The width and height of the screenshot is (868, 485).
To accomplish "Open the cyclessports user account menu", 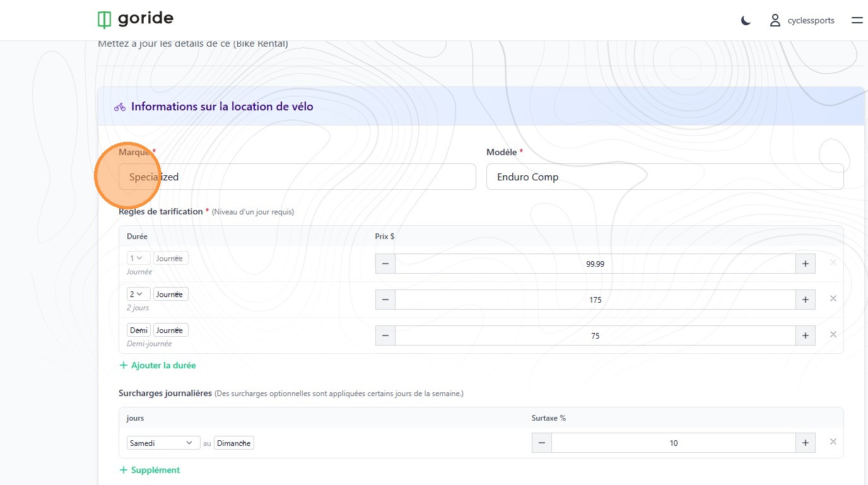I will [x=802, y=21].
